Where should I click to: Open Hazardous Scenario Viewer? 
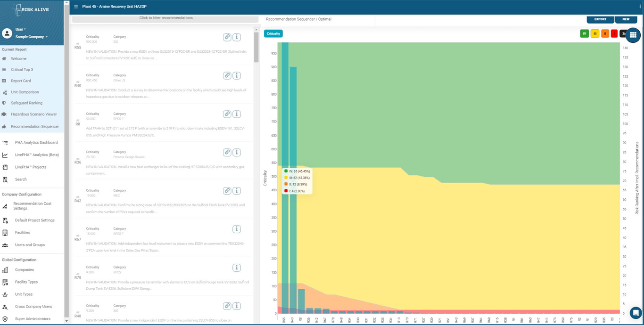[34, 114]
